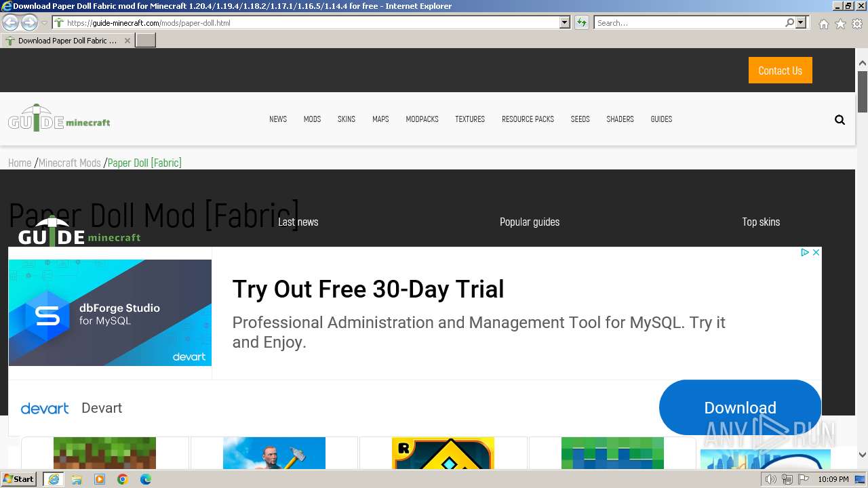Open the TEXTURES menu item
The height and width of the screenshot is (488, 868).
point(470,119)
